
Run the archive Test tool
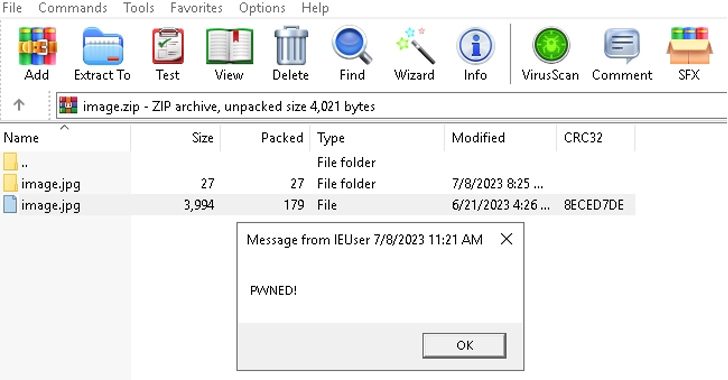[x=168, y=53]
